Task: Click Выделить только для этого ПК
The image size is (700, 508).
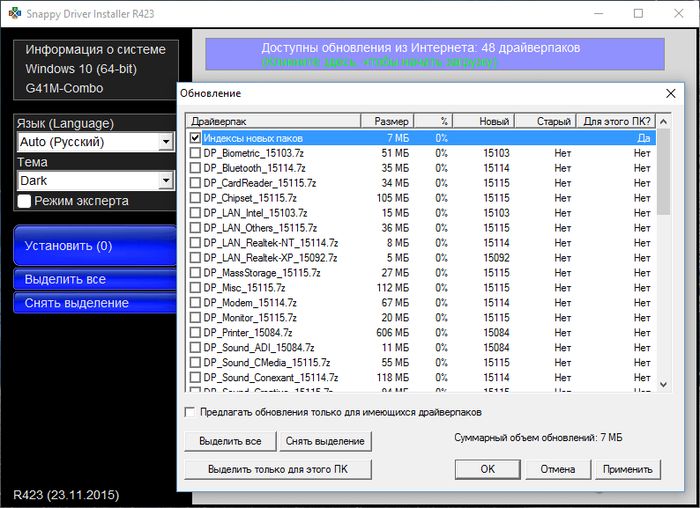Action: (277, 468)
